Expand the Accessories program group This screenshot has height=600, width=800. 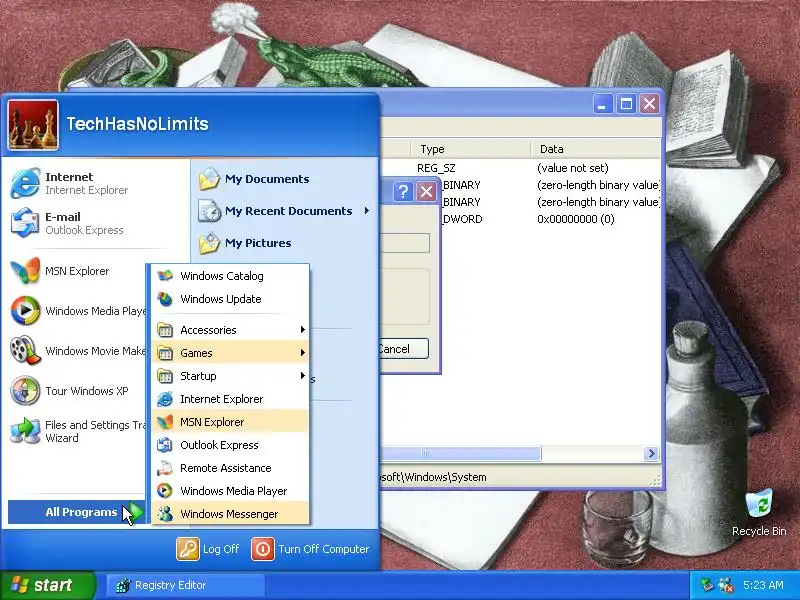point(231,330)
